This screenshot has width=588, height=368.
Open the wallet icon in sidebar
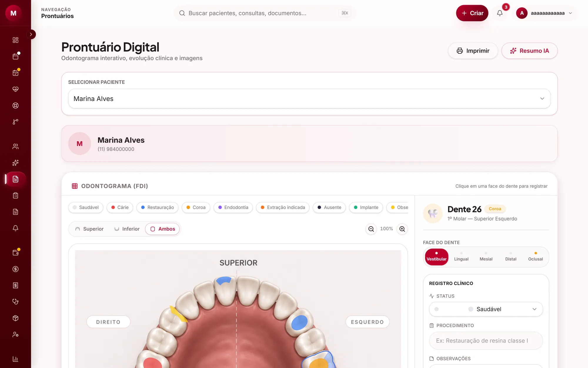pyautogui.click(x=16, y=253)
